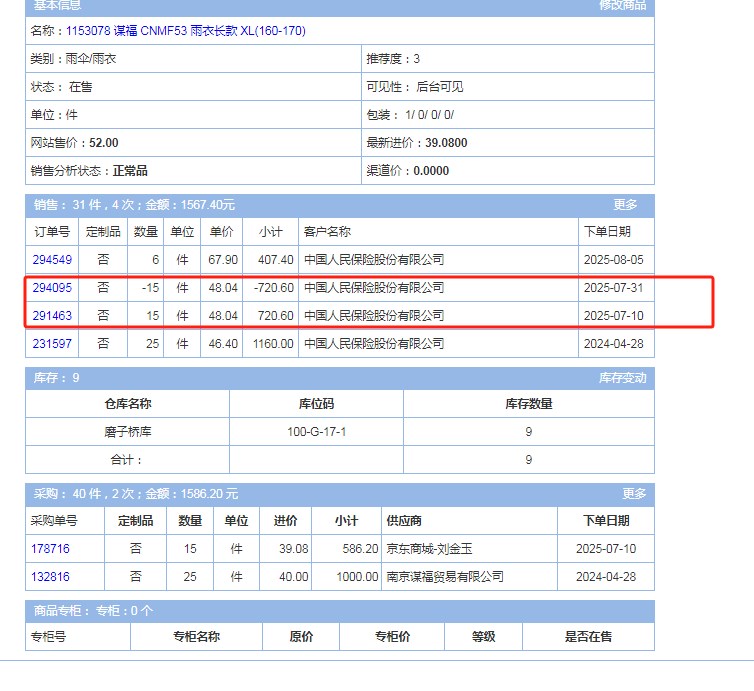
Task: Open 更多 link in the 销售 section header
Action: (x=625, y=205)
